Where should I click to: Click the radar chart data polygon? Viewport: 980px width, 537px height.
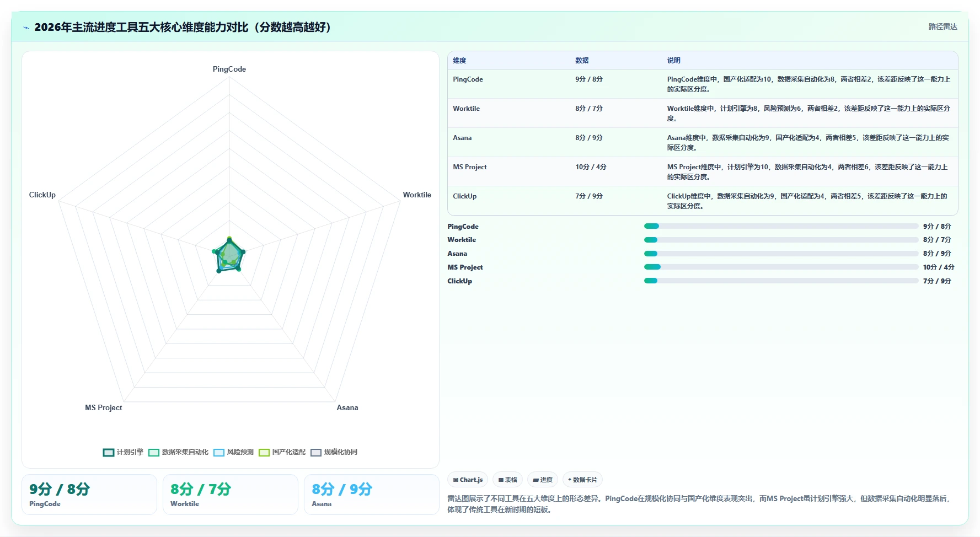click(x=229, y=255)
